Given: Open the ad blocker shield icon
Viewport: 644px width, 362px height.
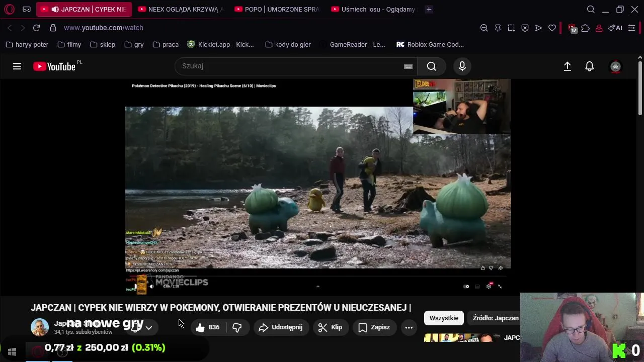Looking at the screenshot, I should pos(525,28).
